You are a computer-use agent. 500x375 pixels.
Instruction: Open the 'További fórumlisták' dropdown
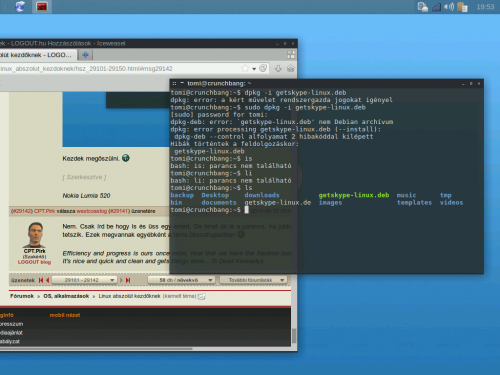click(x=253, y=280)
